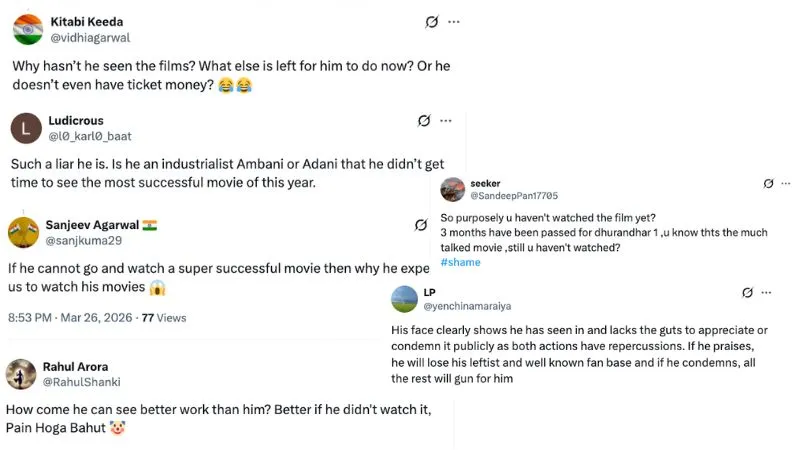Open the @yenchinamaraiya handle

click(x=468, y=305)
